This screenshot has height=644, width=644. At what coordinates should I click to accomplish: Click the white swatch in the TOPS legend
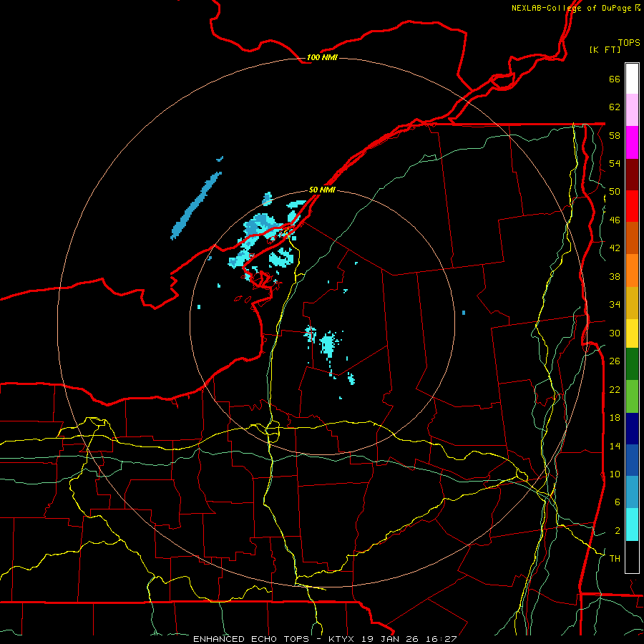coord(632,79)
